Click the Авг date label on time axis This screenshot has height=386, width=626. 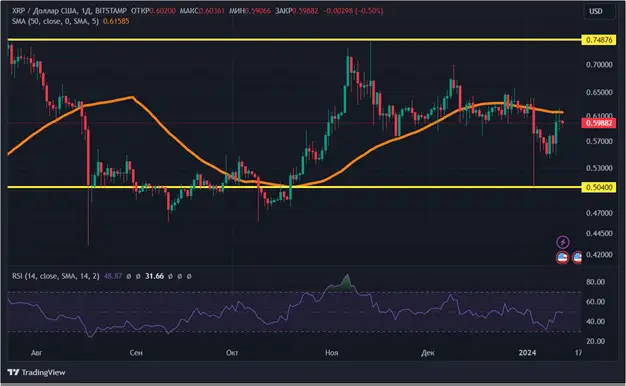pyautogui.click(x=36, y=353)
